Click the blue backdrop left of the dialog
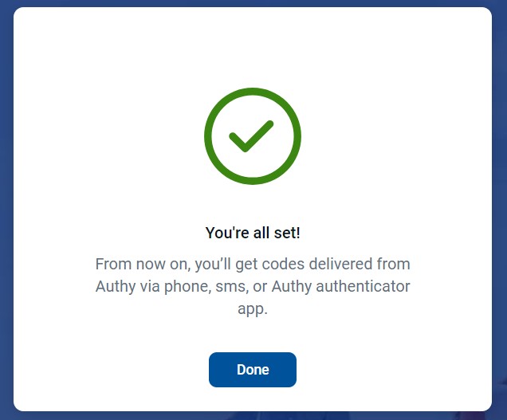 (6, 210)
